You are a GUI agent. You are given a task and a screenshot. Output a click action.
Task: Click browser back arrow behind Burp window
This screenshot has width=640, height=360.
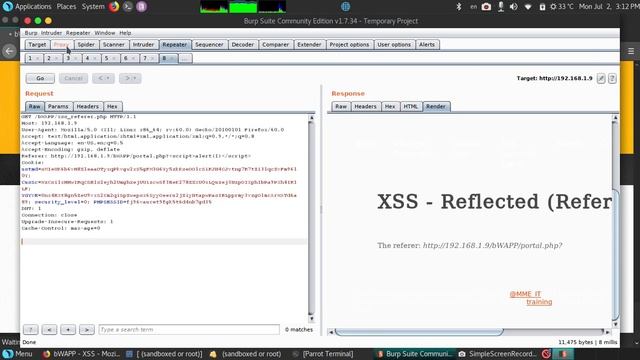coord(9,51)
